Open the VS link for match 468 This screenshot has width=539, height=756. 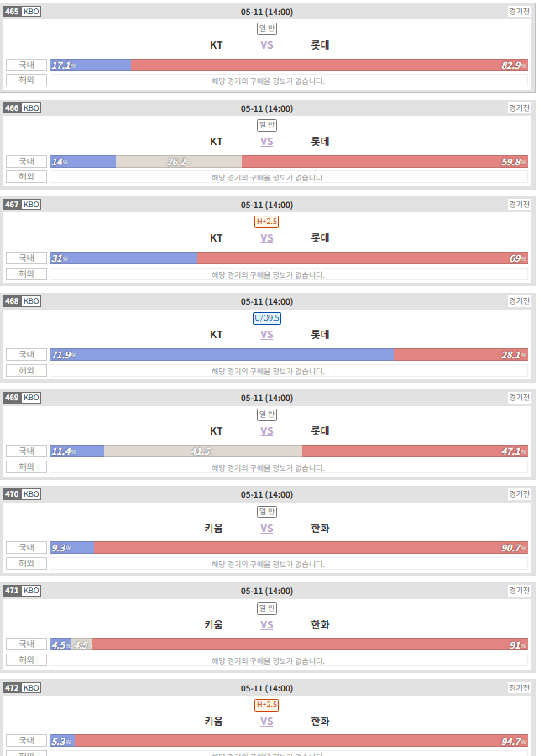[x=267, y=335]
